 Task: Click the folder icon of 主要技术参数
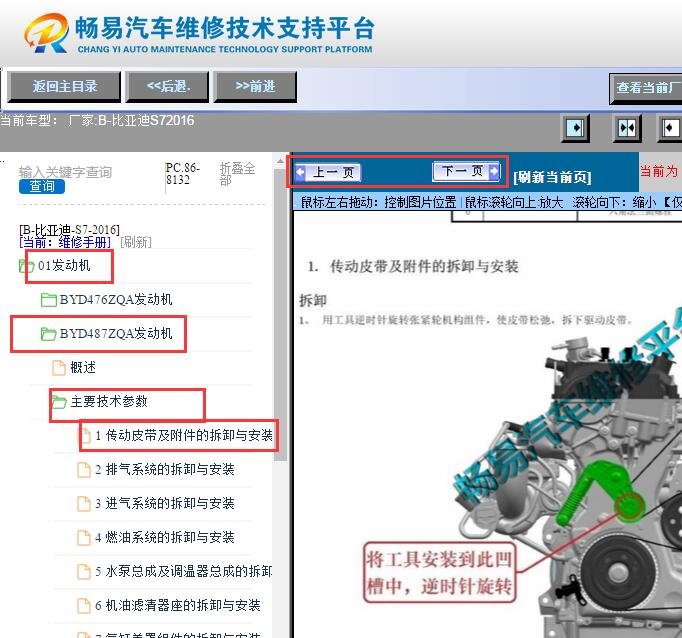[59, 401]
